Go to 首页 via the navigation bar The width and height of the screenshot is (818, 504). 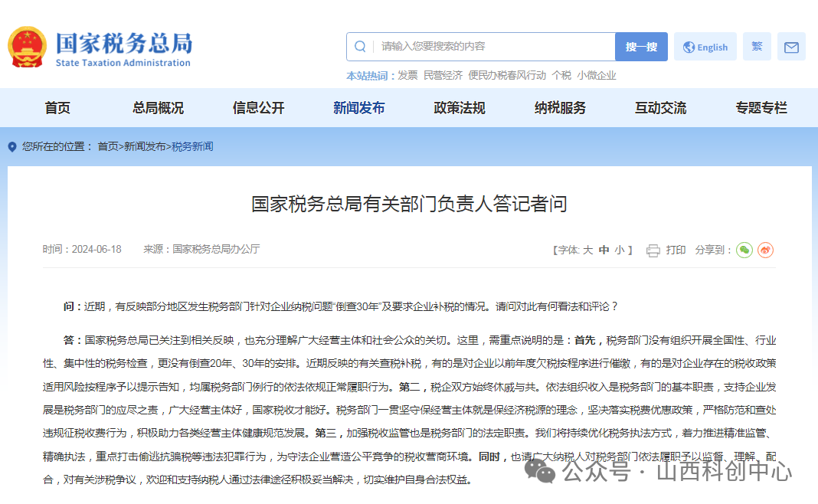(59, 108)
